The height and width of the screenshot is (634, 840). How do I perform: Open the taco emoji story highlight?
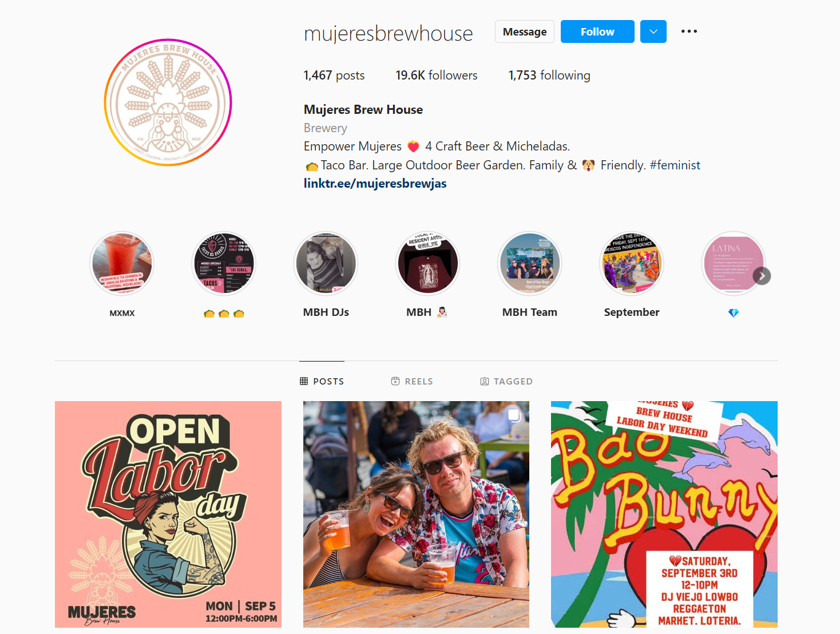pyautogui.click(x=224, y=263)
